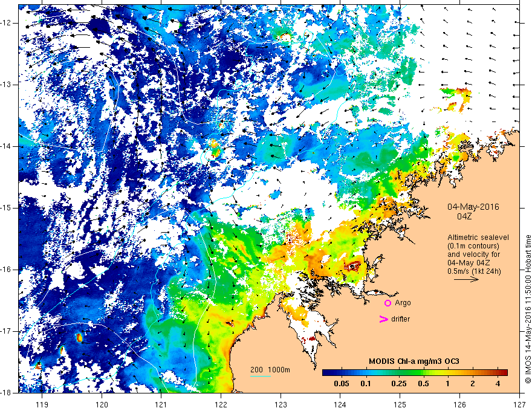Click the latitude axis label -15
The image size is (532, 411).
pyautogui.click(x=6, y=208)
